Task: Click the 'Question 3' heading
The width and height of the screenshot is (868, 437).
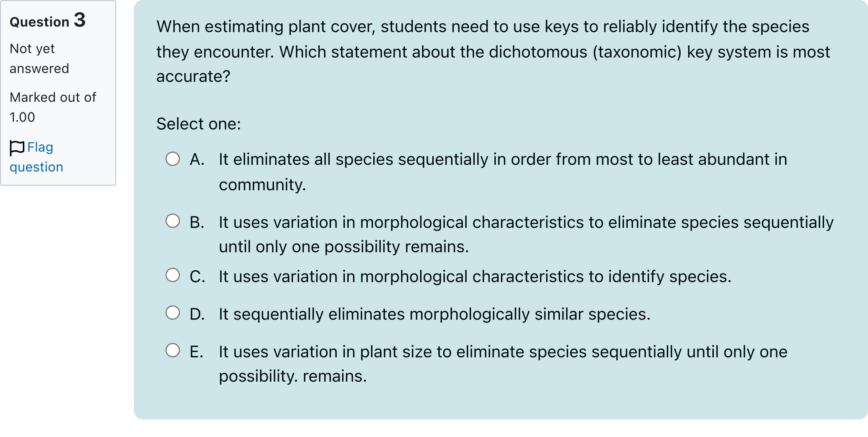Action: 48,21
